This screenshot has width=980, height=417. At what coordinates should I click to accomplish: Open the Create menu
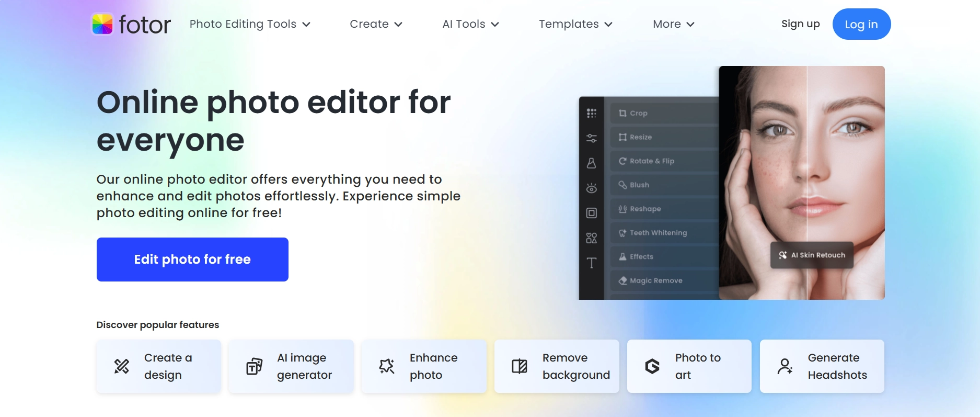(x=376, y=24)
